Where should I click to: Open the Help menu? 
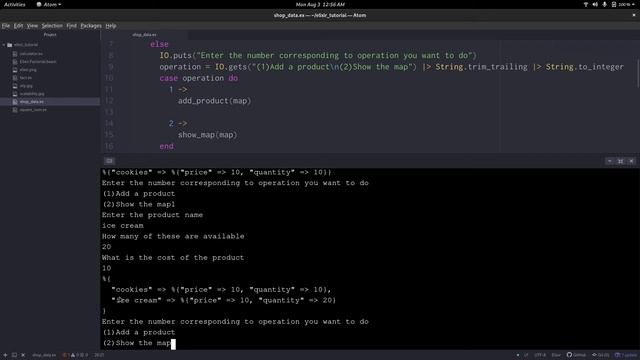point(111,26)
